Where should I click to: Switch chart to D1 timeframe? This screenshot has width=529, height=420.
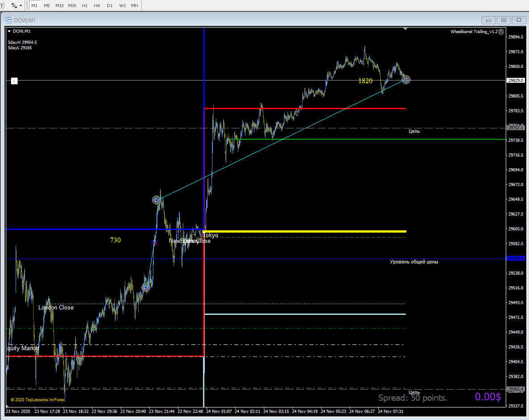110,5
